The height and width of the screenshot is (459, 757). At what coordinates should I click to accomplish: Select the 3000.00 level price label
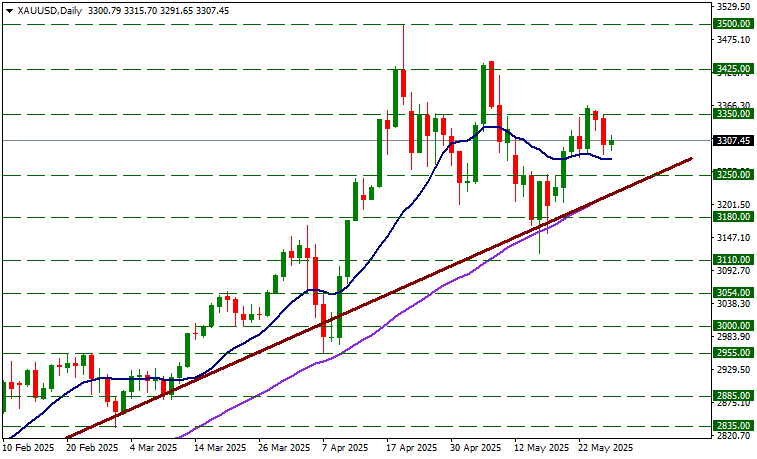point(732,326)
